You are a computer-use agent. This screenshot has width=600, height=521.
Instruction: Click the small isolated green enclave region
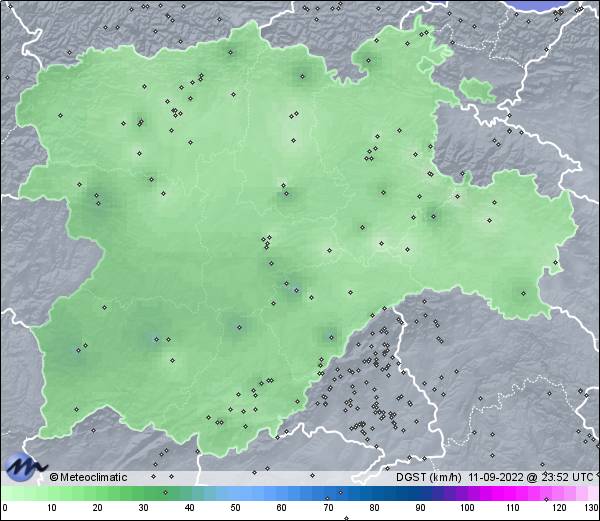(x=477, y=89)
